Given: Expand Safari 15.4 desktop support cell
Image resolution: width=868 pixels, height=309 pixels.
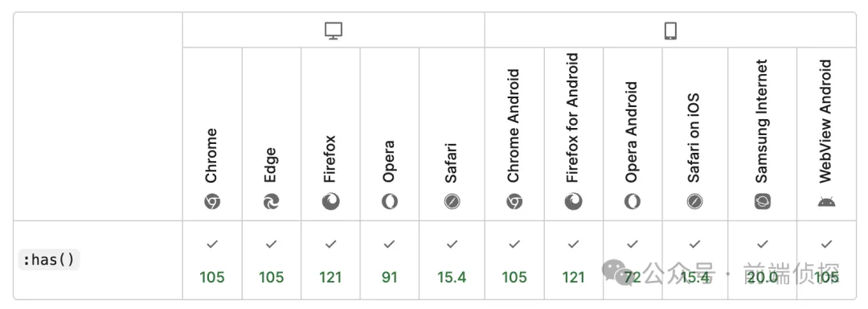Looking at the screenshot, I should click(452, 260).
